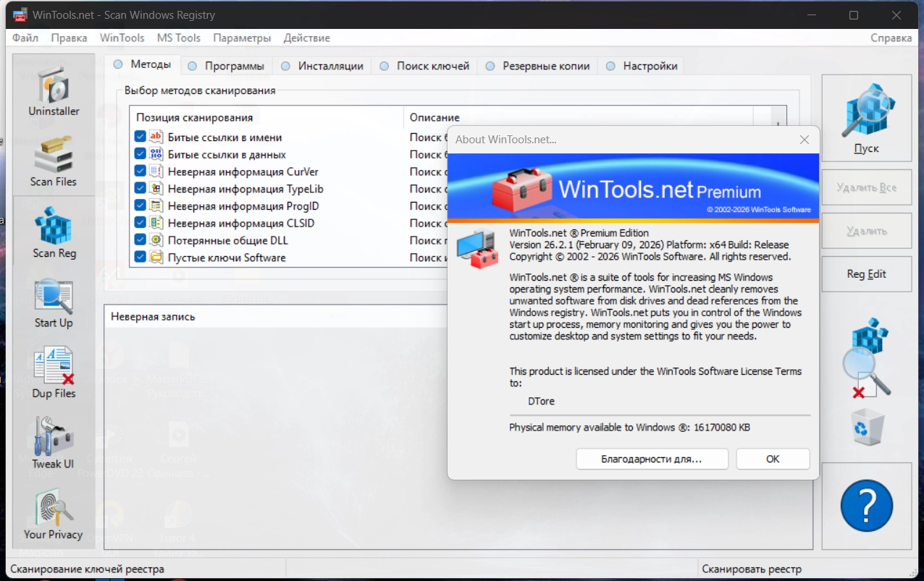
Task: Click the Позиция сканирования column header
Action: coord(266,117)
